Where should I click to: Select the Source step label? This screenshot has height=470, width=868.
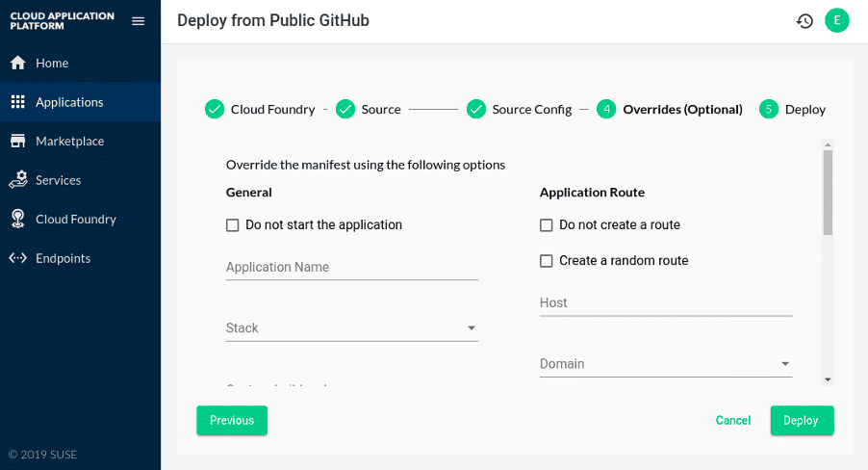coord(381,109)
